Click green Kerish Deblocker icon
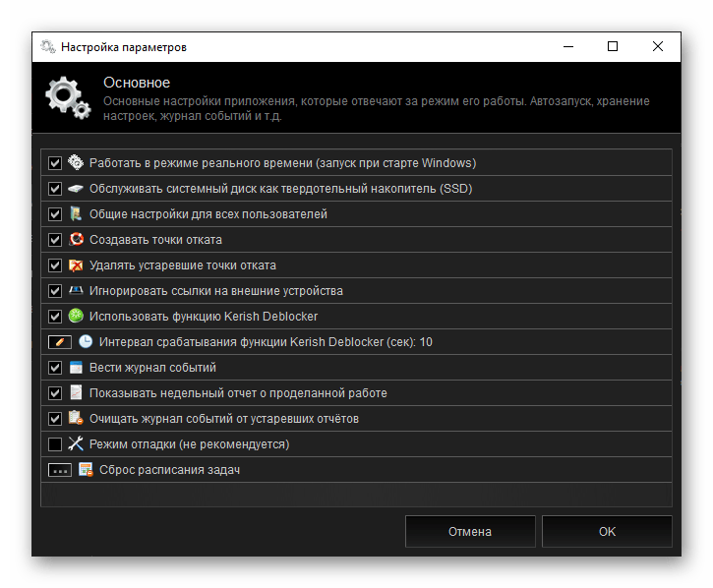The height and width of the screenshot is (588, 713). (76, 316)
